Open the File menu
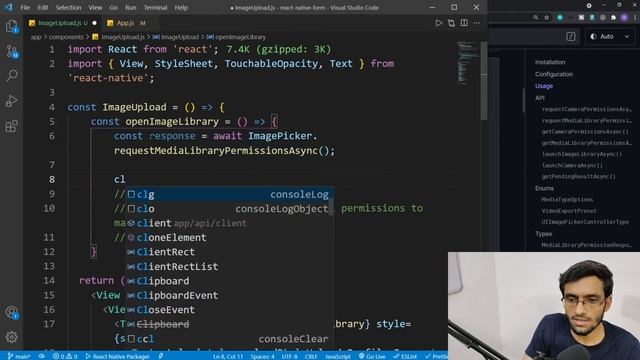 coord(25,7)
